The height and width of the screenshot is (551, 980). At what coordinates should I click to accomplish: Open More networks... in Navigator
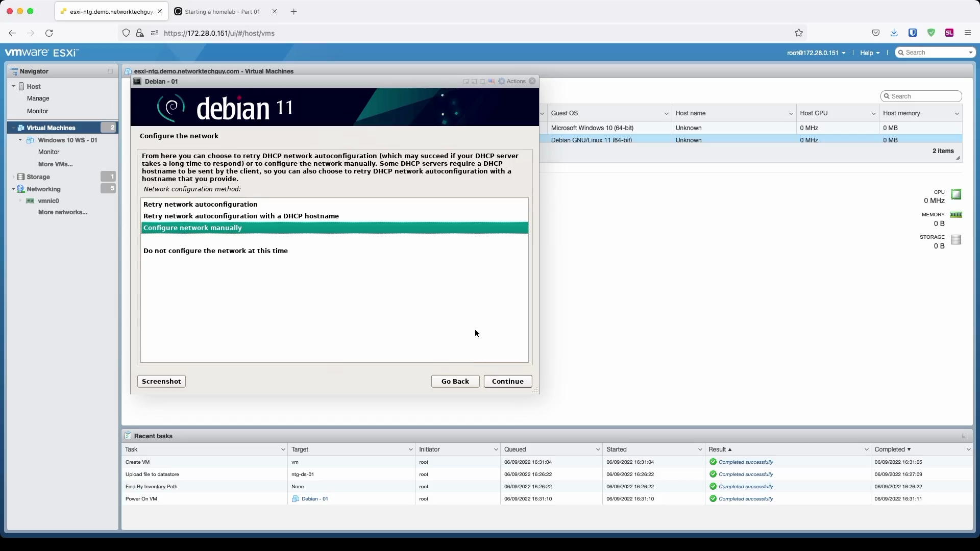(63, 212)
